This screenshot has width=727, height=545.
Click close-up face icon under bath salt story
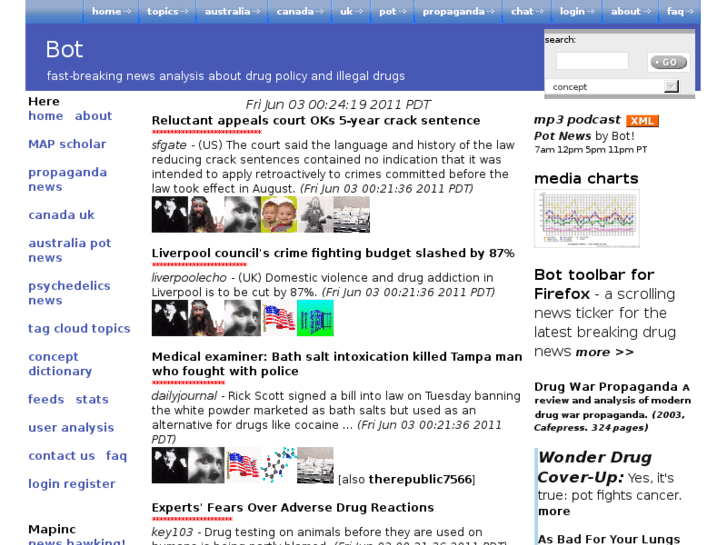click(x=206, y=465)
